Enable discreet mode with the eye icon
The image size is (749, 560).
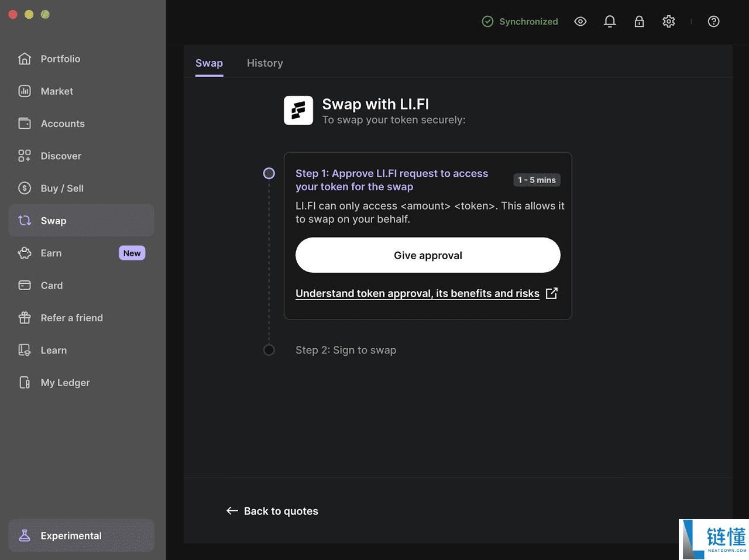click(x=580, y=21)
